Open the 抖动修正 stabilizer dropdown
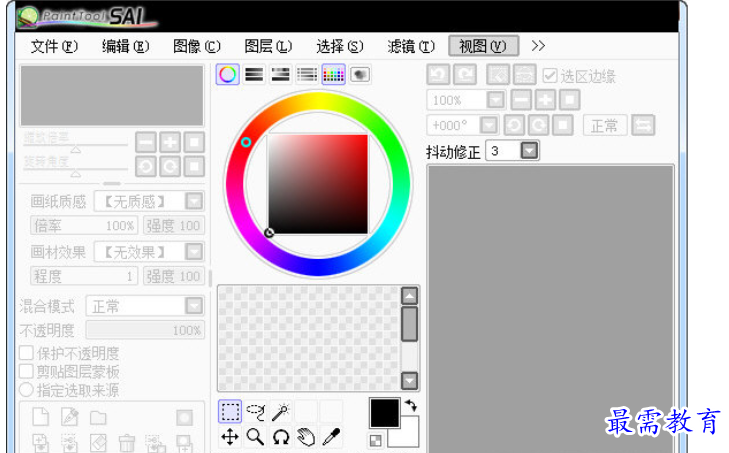 pyautogui.click(x=530, y=151)
